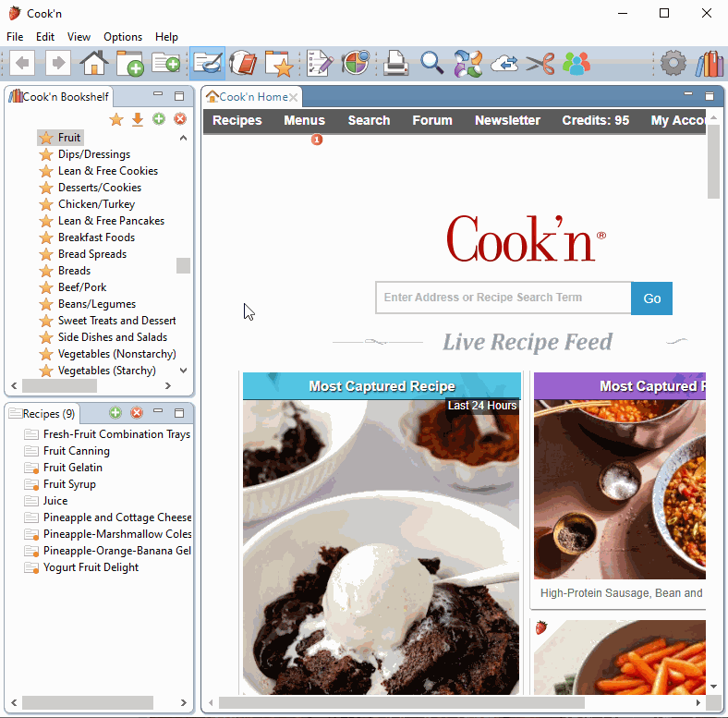The width and height of the screenshot is (728, 718).
Task: Open the gear settings icon in toolbar
Action: (673, 64)
